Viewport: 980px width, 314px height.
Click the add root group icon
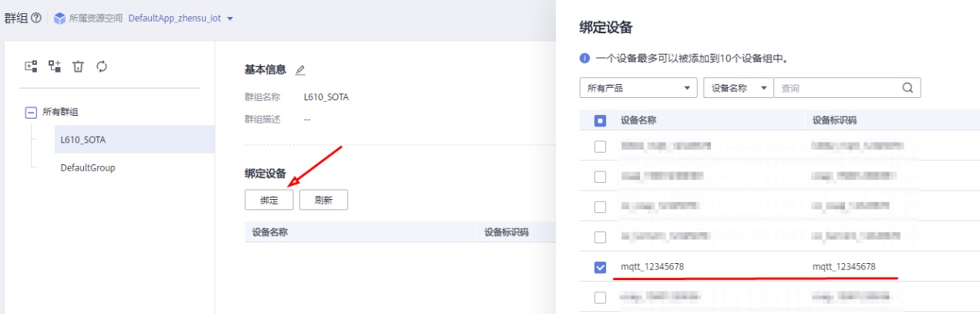(32, 67)
